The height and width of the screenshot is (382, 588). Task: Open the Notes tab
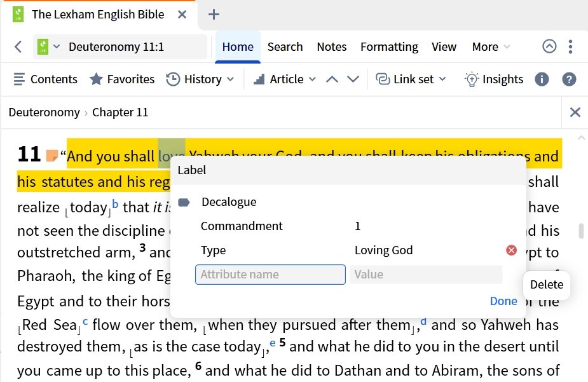point(331,47)
